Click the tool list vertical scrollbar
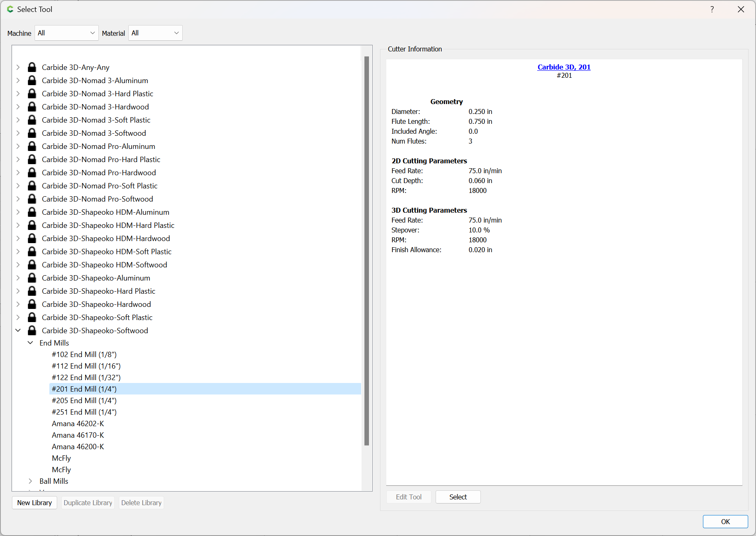The height and width of the screenshot is (536, 756). (x=366, y=251)
